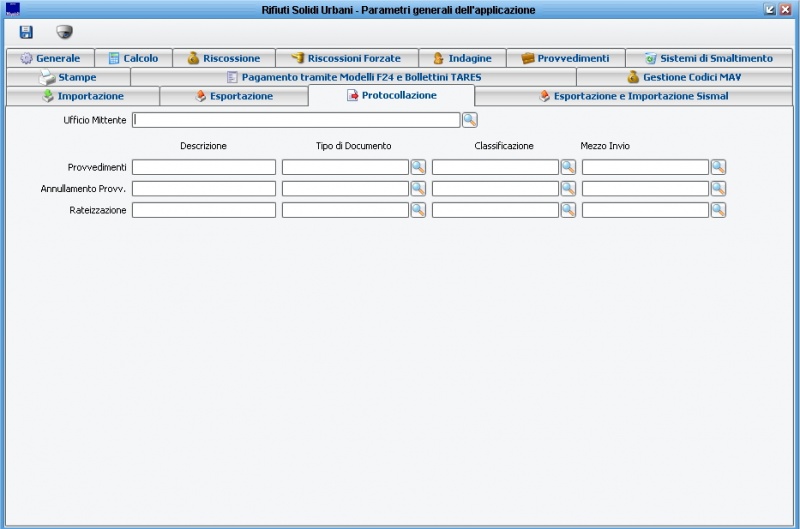Click Tipo di Documento field for Provvedimenti

point(345,167)
